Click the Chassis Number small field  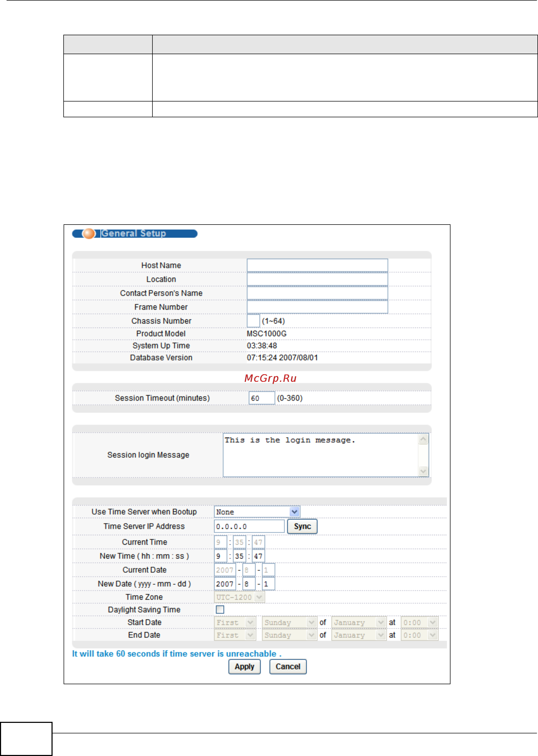pos(253,321)
